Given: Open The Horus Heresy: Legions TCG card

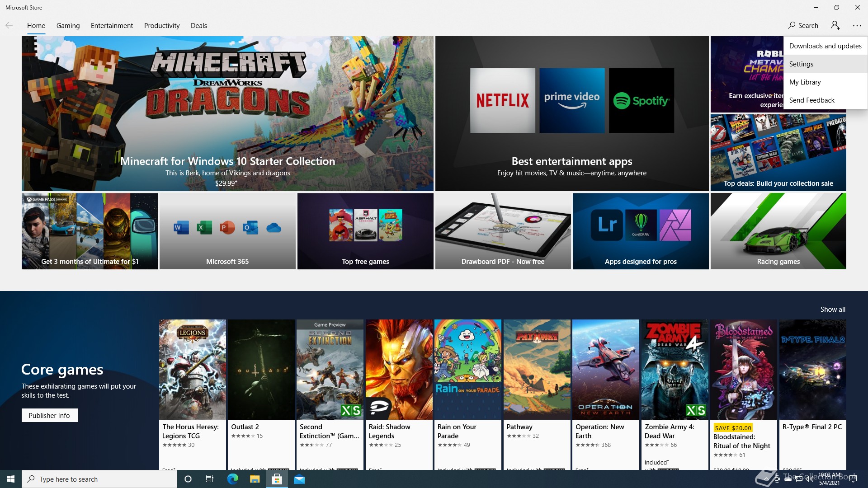Looking at the screenshot, I should tap(193, 394).
